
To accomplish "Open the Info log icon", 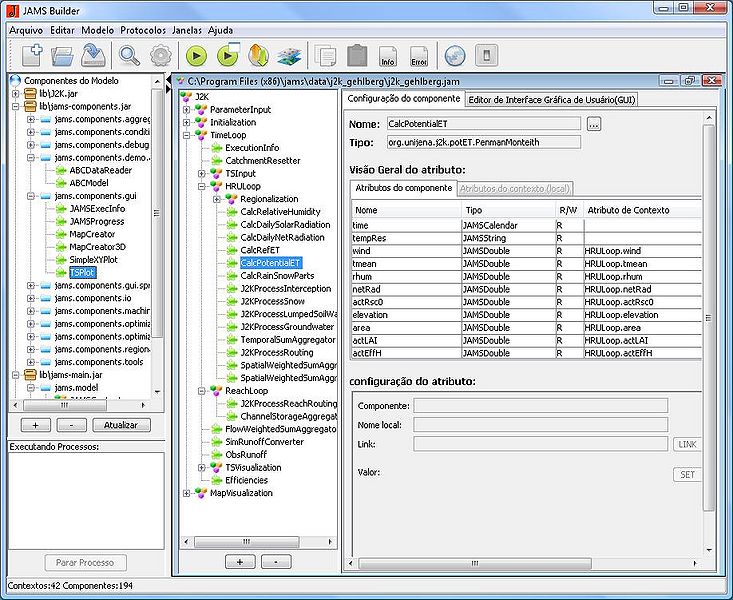I will pyautogui.click(x=388, y=55).
